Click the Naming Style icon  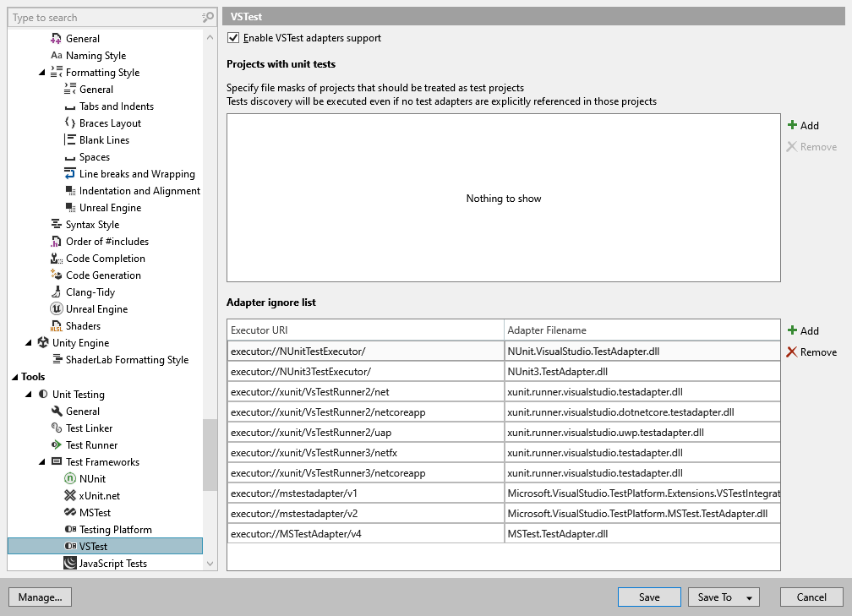click(57, 56)
